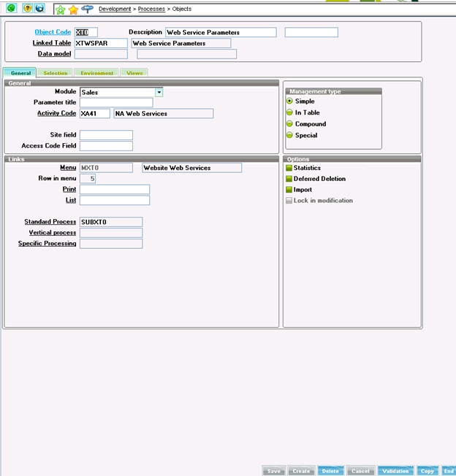456x476 pixels.
Task: Switch to the Selection tab
Action: pyautogui.click(x=56, y=73)
